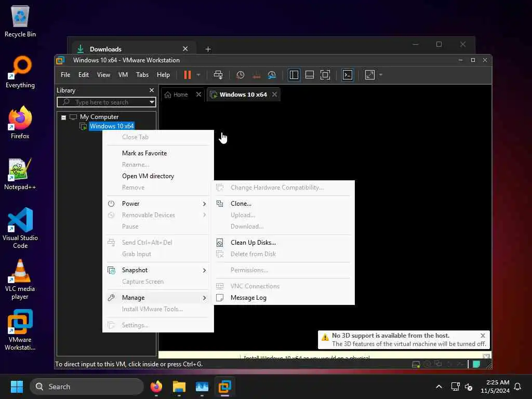Select the VMware Workstation desktop shortcut

20,330
